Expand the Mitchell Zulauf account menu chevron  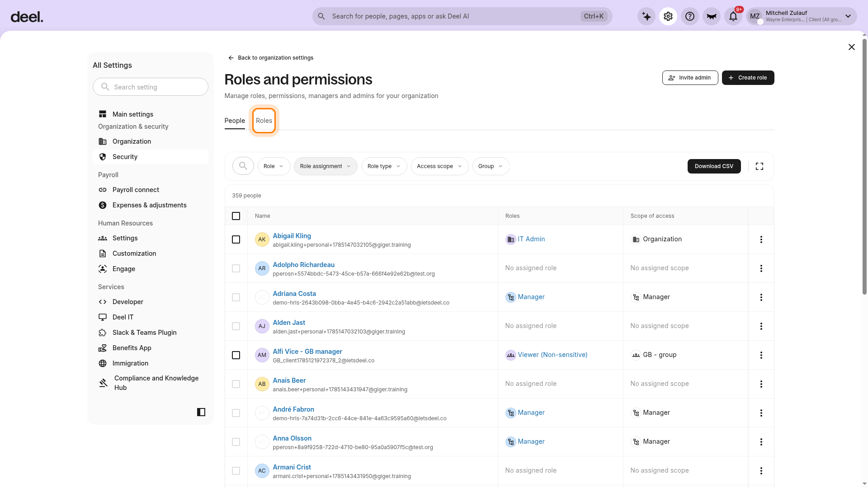click(848, 16)
